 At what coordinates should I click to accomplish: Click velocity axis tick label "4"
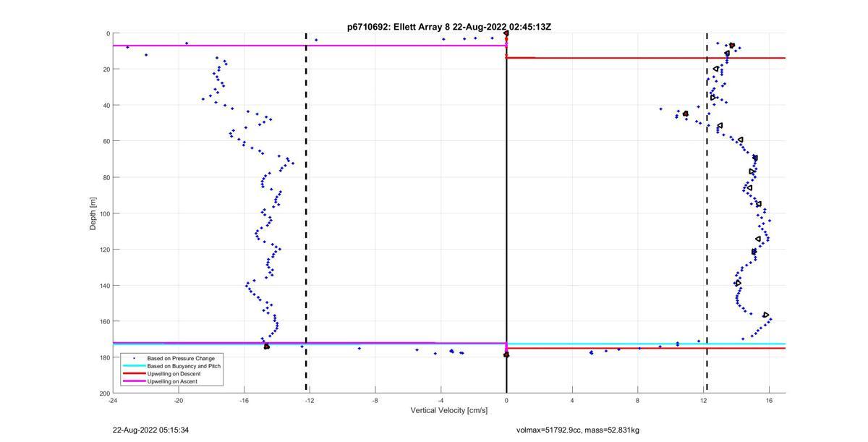(572, 400)
